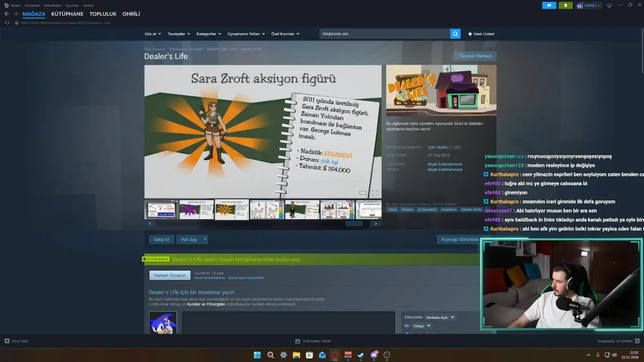Screen dimensions: 644x362
Task: Click the Steam icon in taskbar
Action: 361,355
